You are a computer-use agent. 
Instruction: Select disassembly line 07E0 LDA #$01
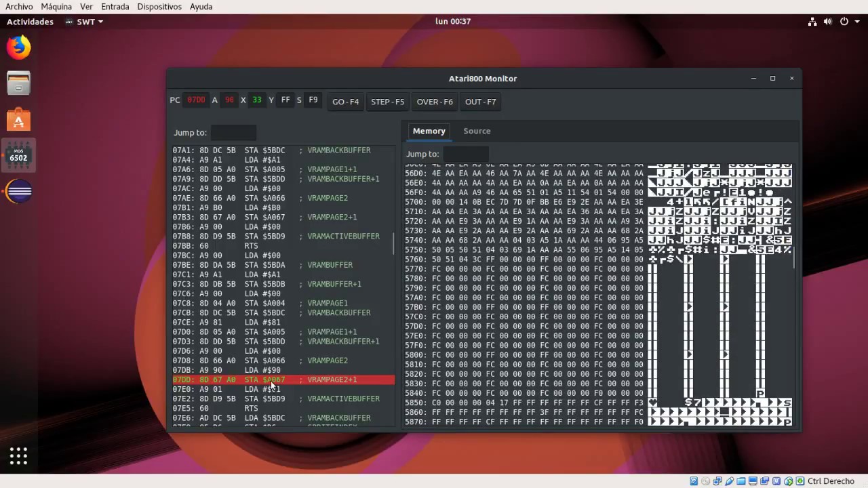click(x=283, y=389)
